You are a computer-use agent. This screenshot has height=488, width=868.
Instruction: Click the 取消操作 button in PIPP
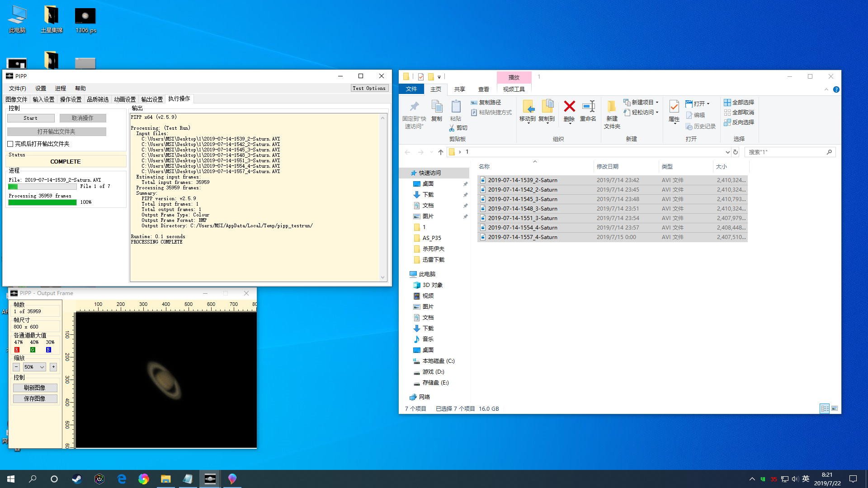(x=83, y=118)
